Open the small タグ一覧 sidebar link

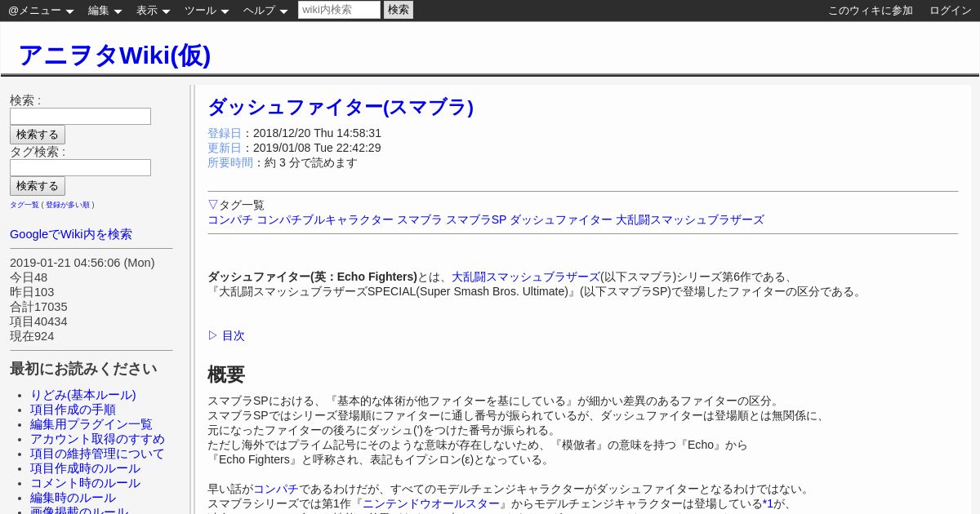[24, 205]
